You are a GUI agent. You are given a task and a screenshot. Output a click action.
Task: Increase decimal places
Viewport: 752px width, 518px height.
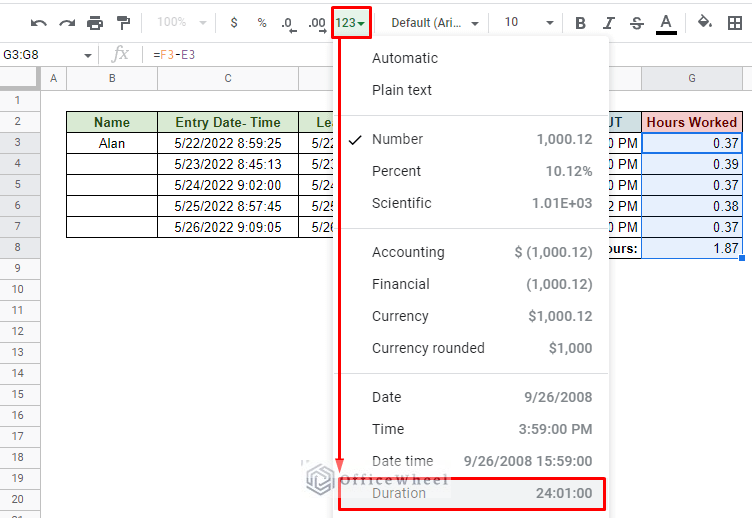click(x=317, y=24)
